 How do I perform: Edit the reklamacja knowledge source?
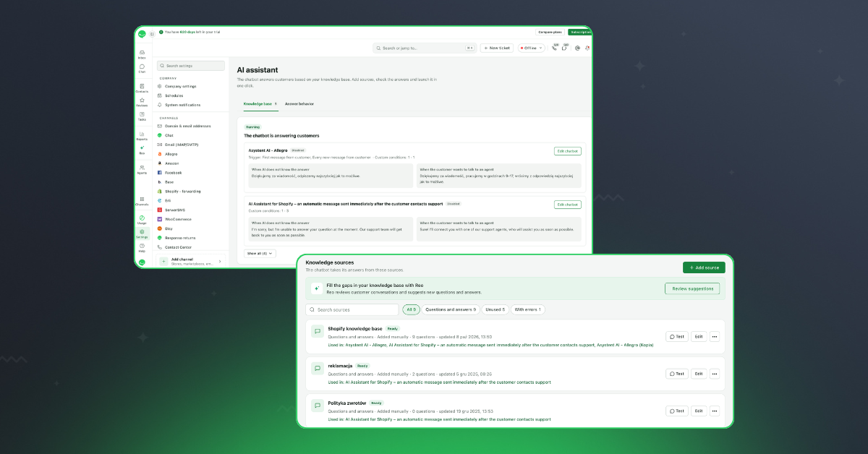coord(699,374)
